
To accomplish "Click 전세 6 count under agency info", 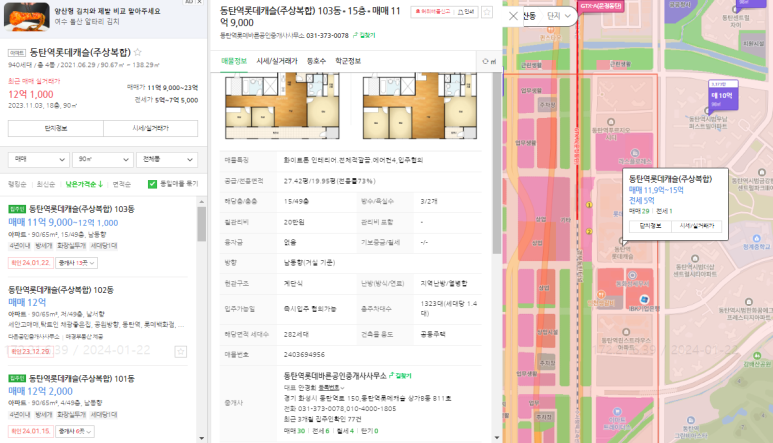I will pos(320,431).
